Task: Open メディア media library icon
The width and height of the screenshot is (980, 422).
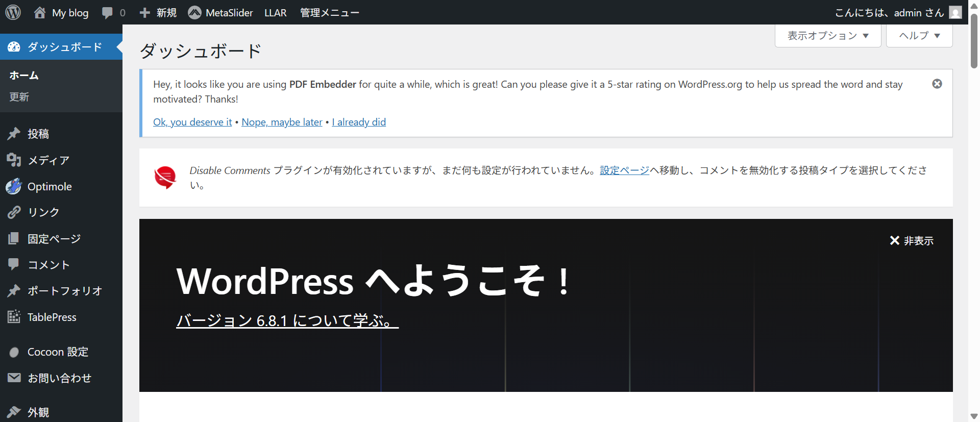Action: (x=14, y=160)
